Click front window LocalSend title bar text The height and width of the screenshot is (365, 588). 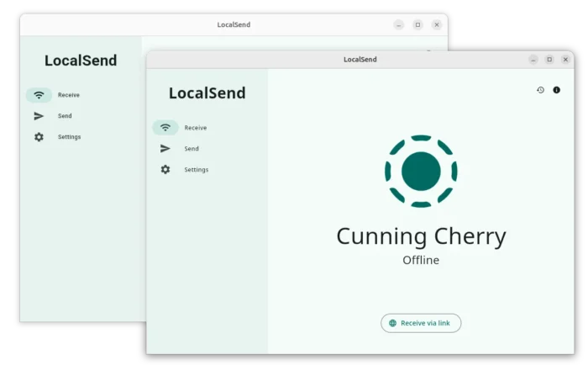point(360,60)
